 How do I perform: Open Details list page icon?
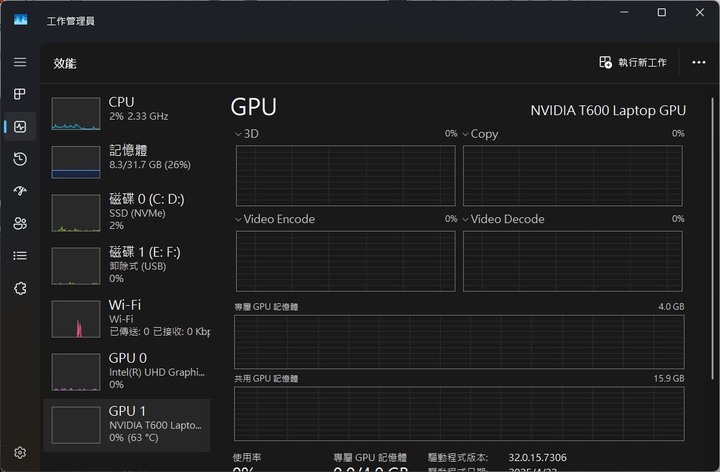(20, 256)
